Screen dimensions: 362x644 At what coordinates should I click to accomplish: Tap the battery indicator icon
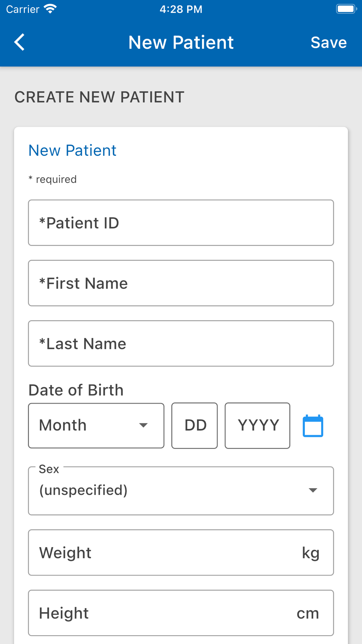pos(346,9)
